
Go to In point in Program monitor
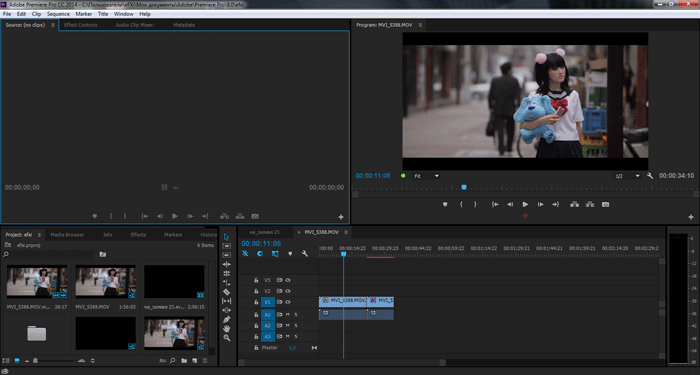(495, 204)
